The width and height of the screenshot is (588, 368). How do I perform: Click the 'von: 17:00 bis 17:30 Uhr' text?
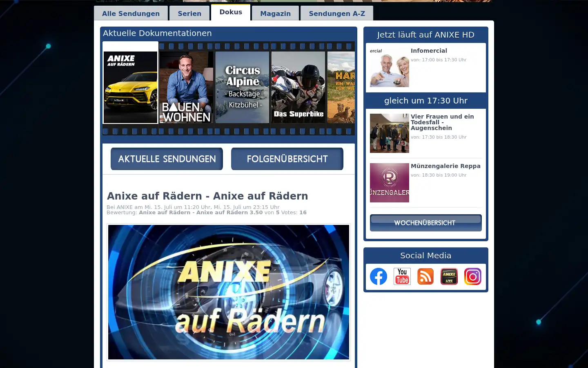pyautogui.click(x=439, y=60)
